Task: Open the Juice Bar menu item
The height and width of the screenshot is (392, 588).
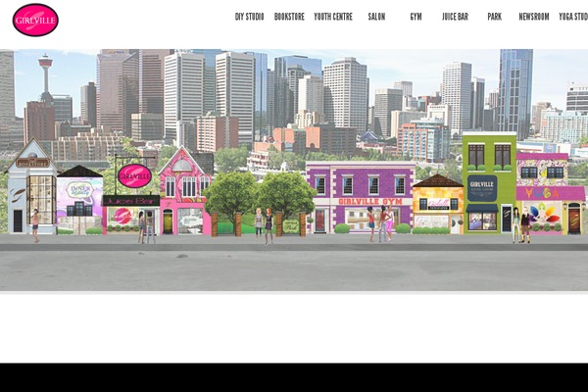Action: (x=455, y=17)
